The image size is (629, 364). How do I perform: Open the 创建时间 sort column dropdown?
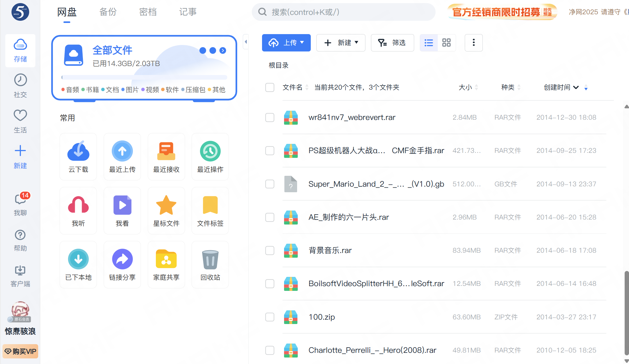576,87
